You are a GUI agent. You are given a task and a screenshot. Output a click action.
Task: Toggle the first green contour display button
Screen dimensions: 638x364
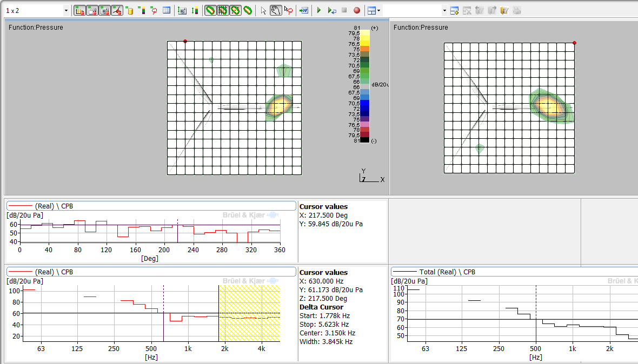tap(210, 10)
